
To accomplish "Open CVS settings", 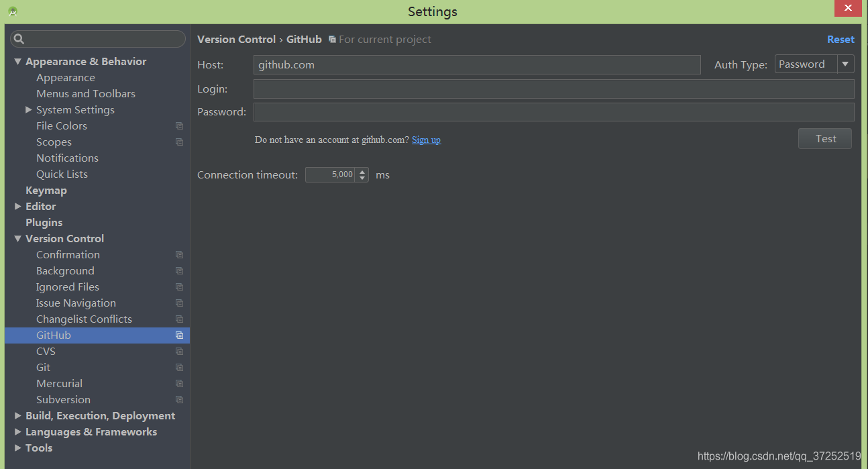I will click(x=46, y=352).
